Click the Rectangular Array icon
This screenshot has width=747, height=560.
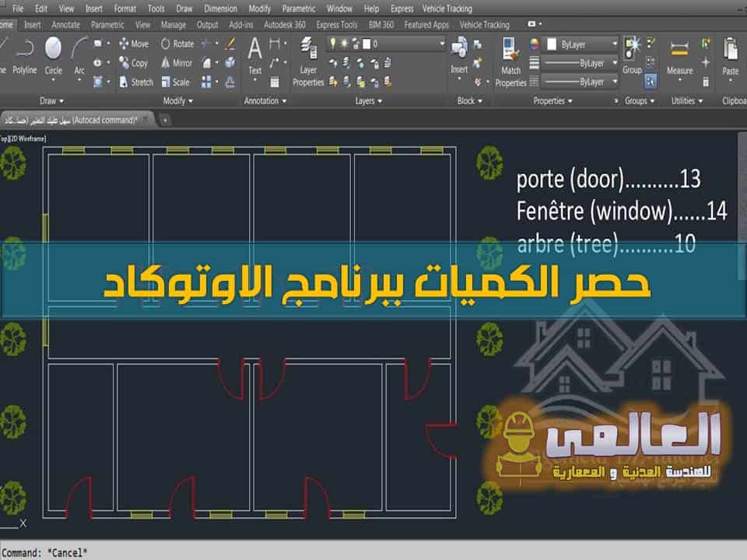pos(206,82)
